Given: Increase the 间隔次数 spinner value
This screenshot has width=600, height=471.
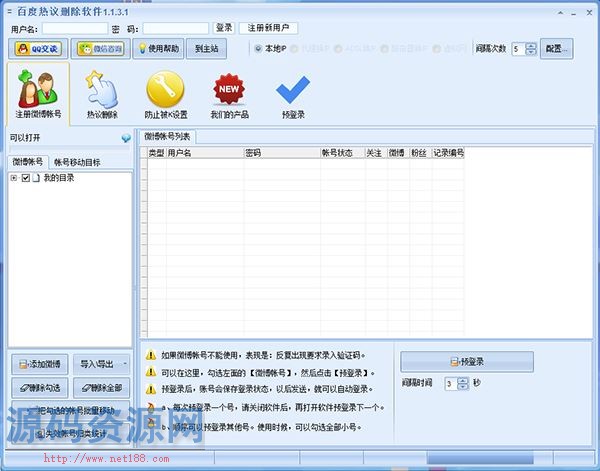Looking at the screenshot, I should click(x=531, y=46).
